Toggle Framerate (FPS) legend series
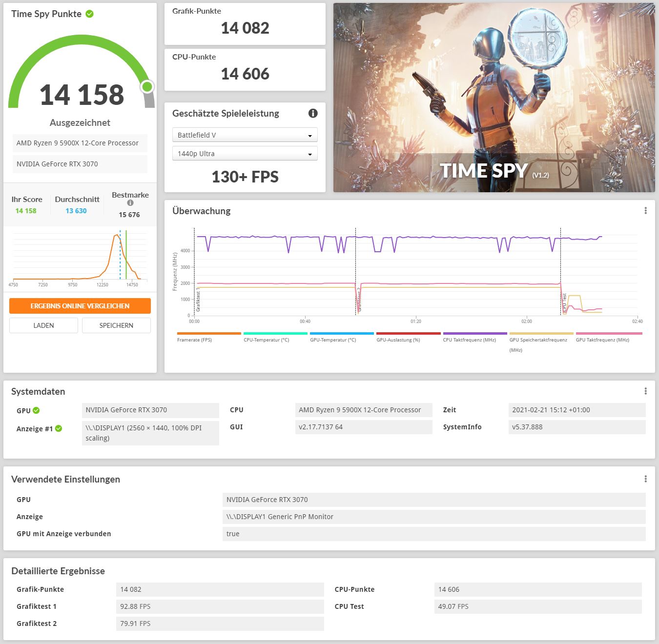Viewport: 659px width, 644px height. click(209, 337)
